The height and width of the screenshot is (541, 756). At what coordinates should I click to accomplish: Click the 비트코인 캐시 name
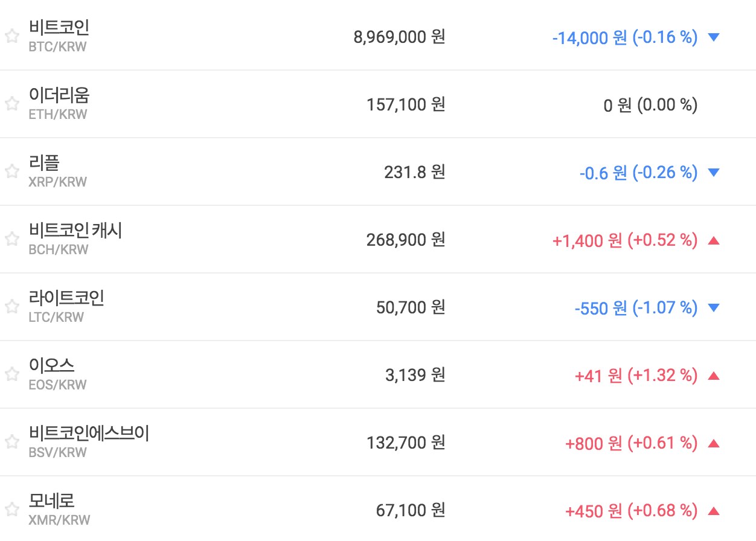75,231
